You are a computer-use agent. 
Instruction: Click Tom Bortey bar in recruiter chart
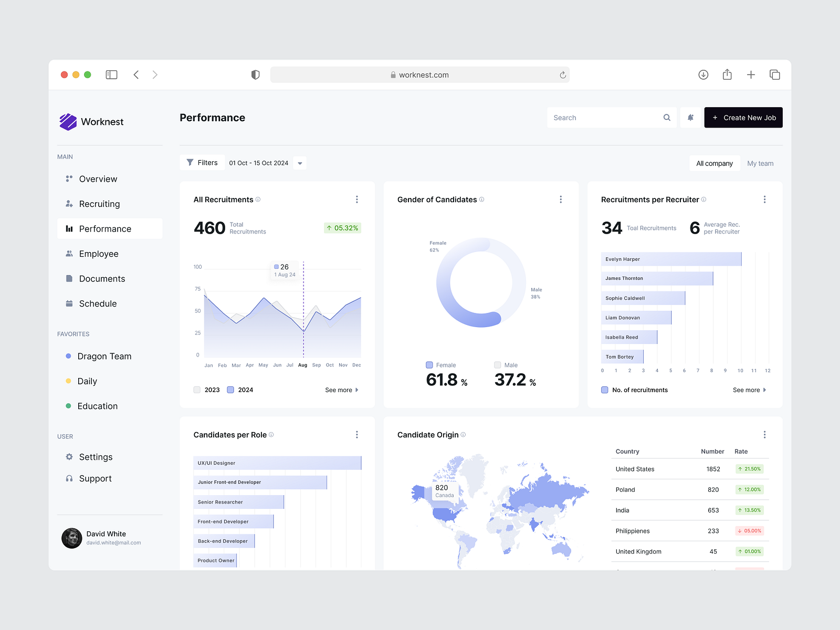click(622, 356)
